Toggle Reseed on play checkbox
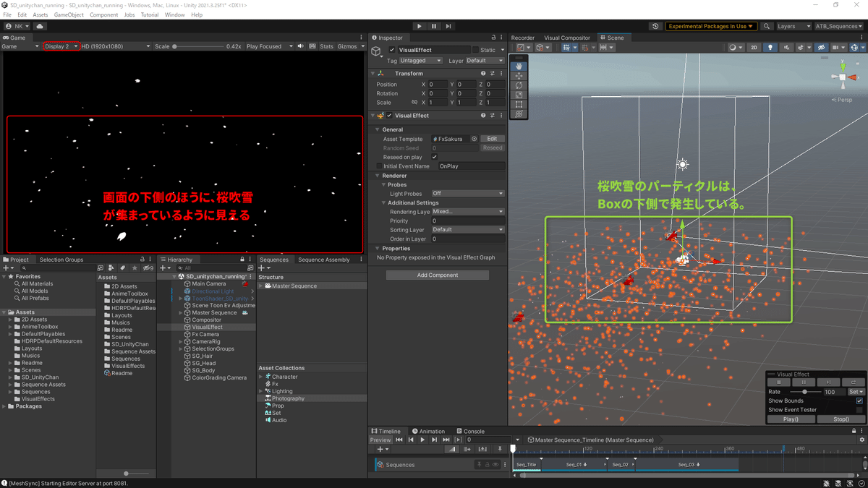The width and height of the screenshot is (868, 488). tap(434, 157)
